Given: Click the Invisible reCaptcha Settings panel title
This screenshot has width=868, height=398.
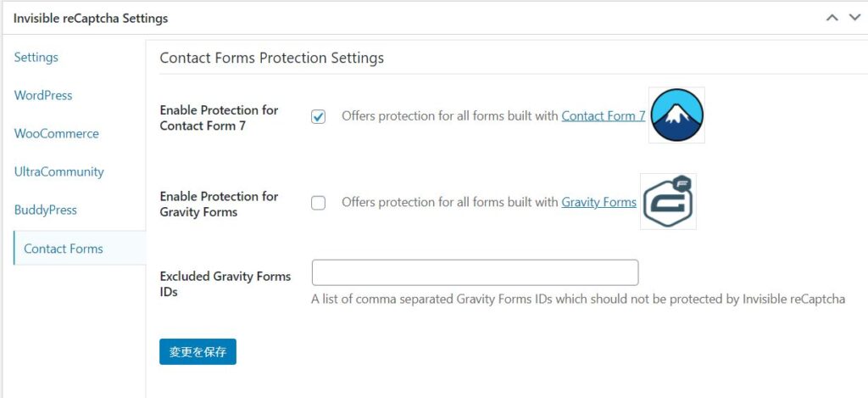Looking at the screenshot, I should [x=91, y=18].
